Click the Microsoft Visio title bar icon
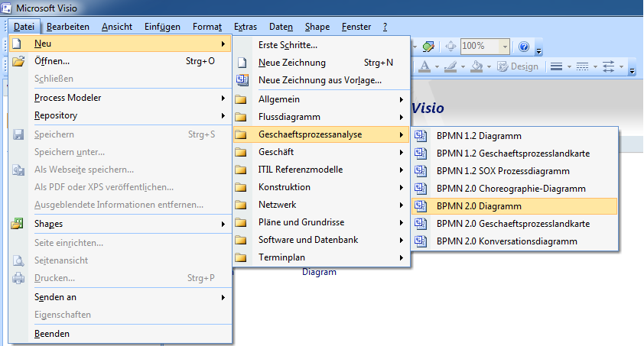 click(6, 8)
